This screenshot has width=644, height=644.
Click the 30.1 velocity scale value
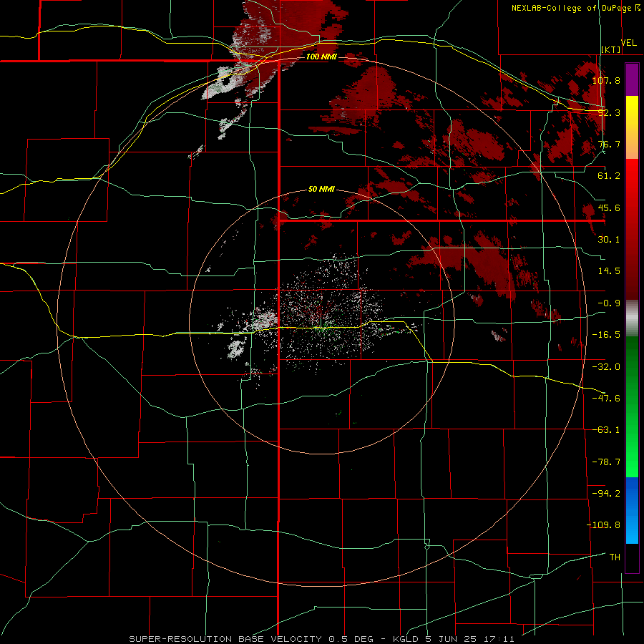pos(609,240)
